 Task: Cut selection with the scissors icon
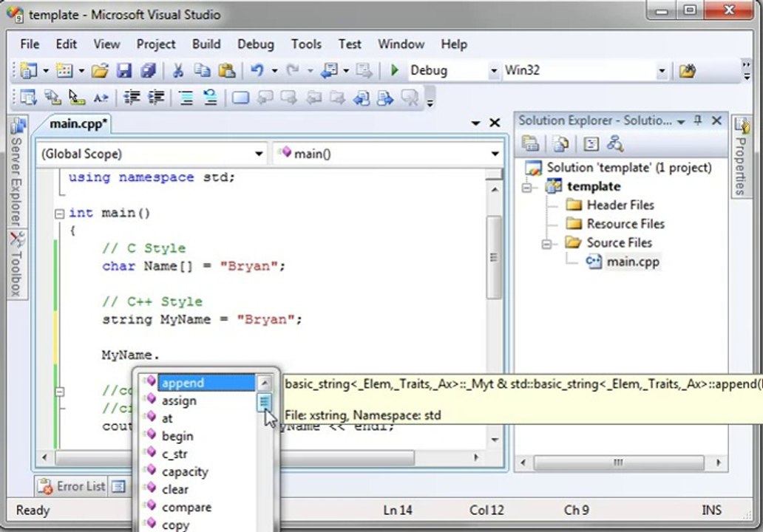coord(178,71)
